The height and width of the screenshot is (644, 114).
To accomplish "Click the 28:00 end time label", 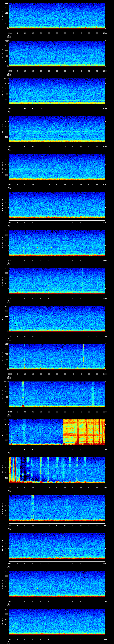I will (x=105, y=525).
